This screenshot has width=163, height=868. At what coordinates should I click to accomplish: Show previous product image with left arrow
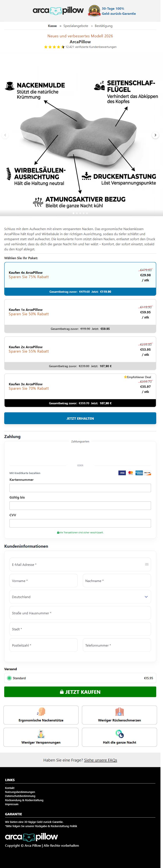(5, 135)
